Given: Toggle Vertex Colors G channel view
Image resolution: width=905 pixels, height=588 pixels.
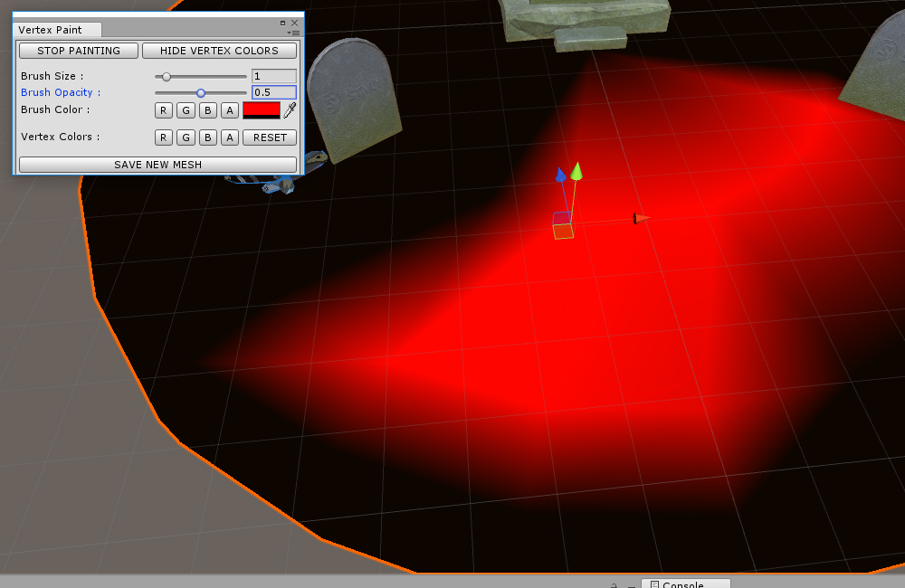Looking at the screenshot, I should pos(186,138).
